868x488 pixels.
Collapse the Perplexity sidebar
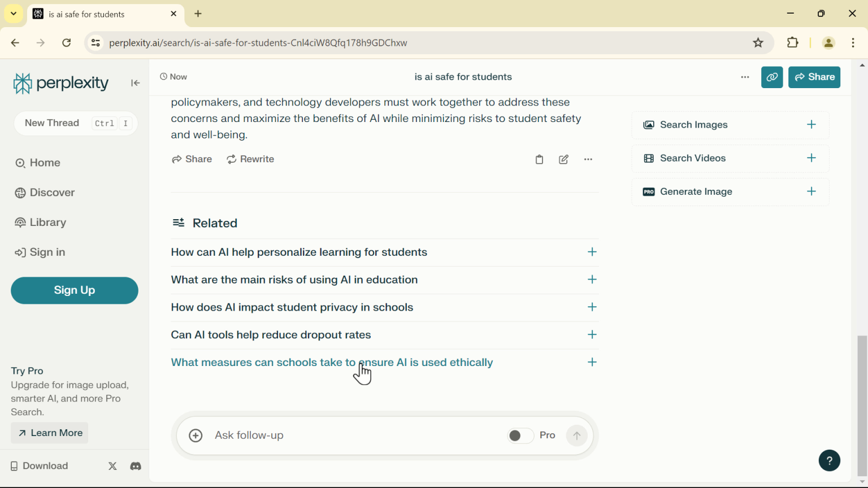[136, 83]
